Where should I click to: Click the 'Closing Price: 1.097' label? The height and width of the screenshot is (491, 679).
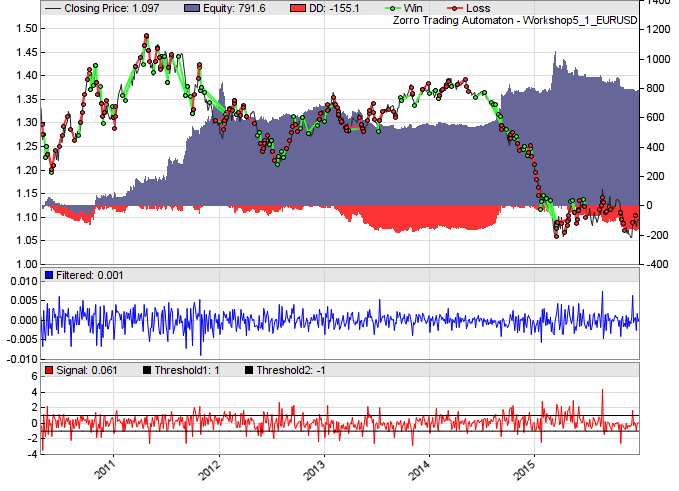click(112, 8)
